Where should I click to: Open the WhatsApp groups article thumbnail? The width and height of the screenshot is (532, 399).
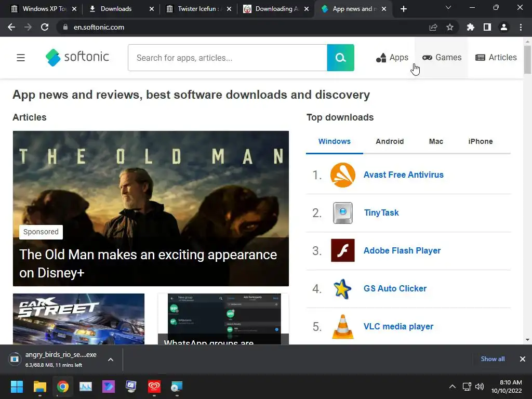(223, 319)
